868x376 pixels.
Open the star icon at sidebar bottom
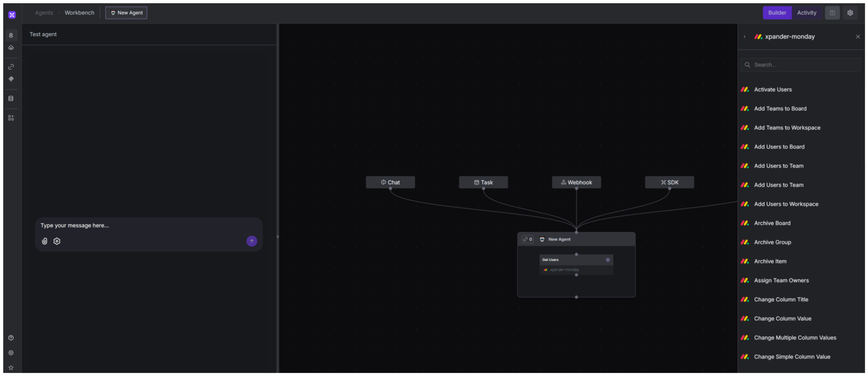tap(11, 368)
